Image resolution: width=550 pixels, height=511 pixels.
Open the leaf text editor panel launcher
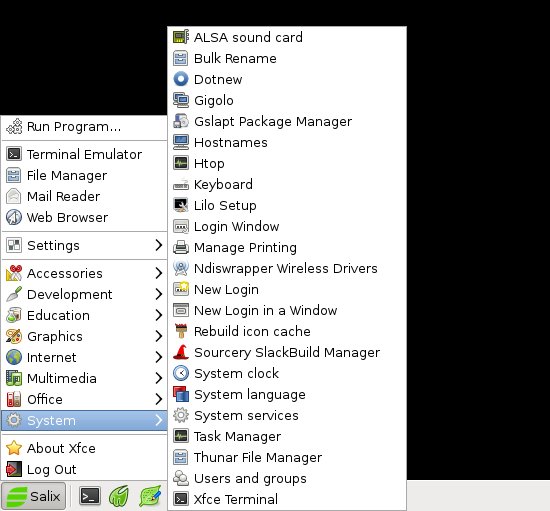pyautogui.click(x=150, y=496)
